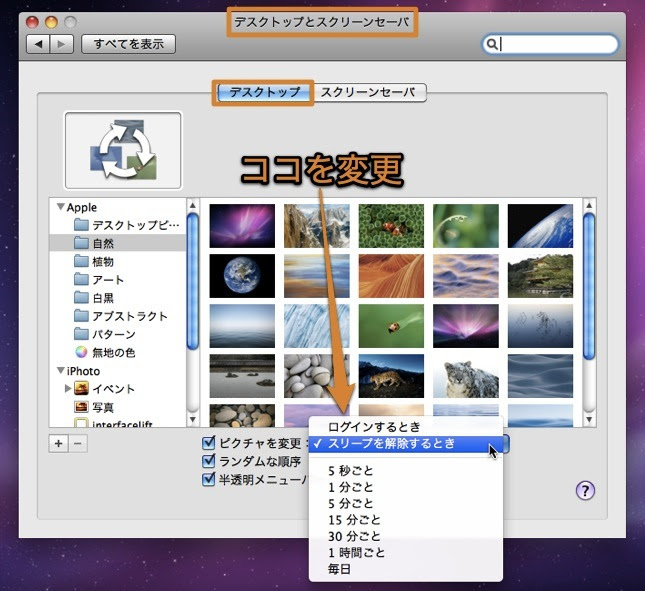Select the prowling leopard at night thumbnail
Viewport: 645px width, 591px height.
(x=391, y=376)
